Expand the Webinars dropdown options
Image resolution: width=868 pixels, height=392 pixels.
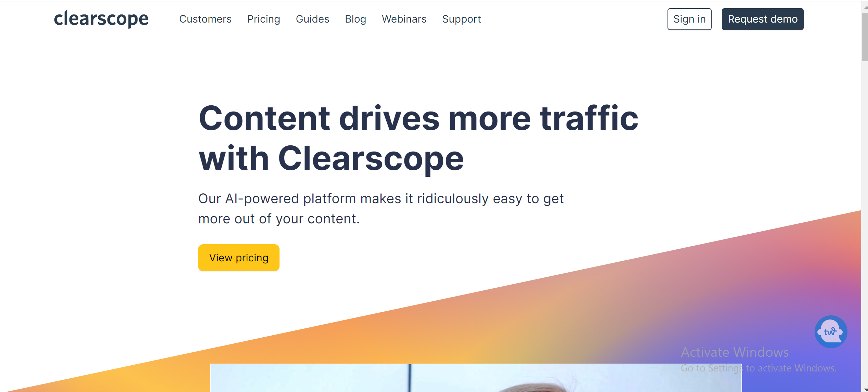coord(404,19)
